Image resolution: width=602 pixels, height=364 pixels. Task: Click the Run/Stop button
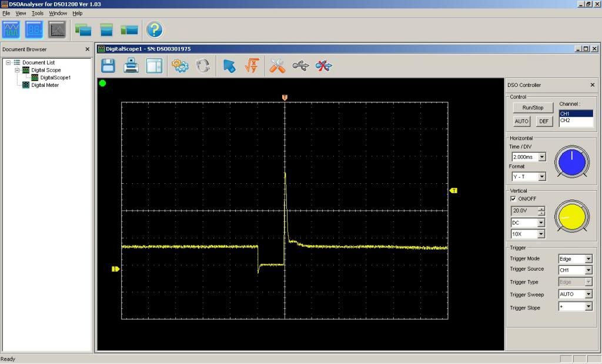click(533, 108)
